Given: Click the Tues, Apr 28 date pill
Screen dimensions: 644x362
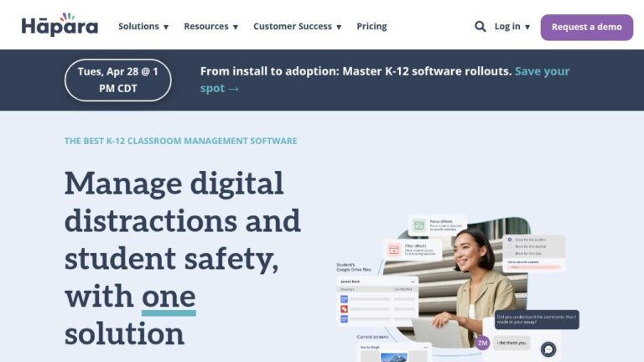Looking at the screenshot, I should click(x=118, y=80).
